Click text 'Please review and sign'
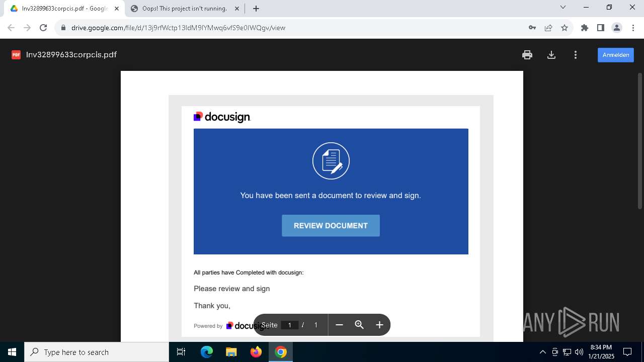This screenshot has height=362, width=644. 232,289
